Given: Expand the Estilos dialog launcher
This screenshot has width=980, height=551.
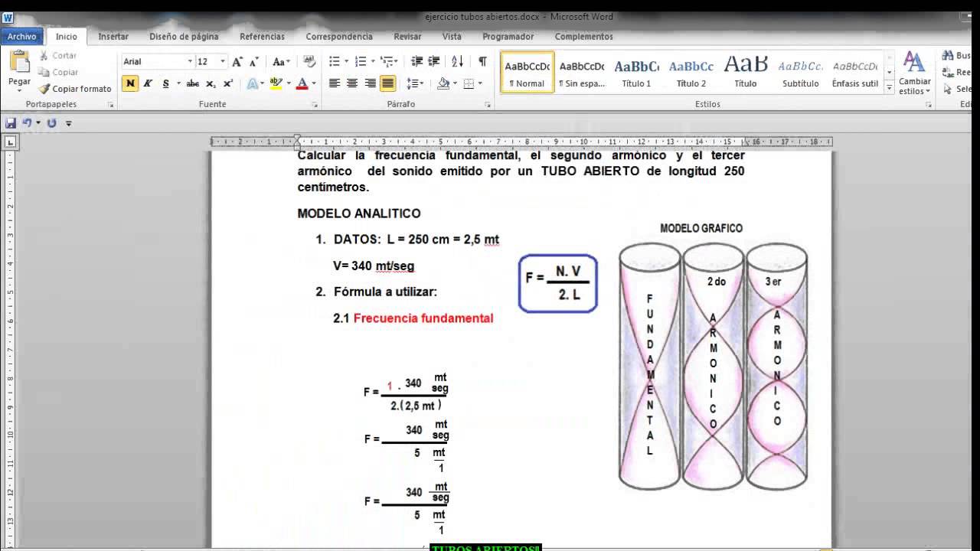Looking at the screenshot, I should tap(928, 105).
